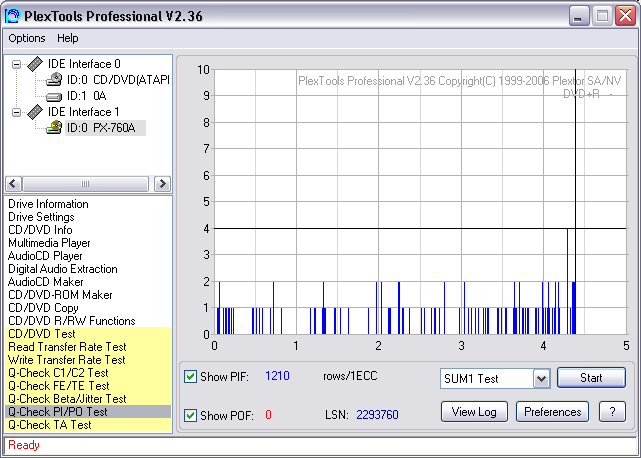
Task: Click the Start button
Action: pyautogui.click(x=591, y=377)
